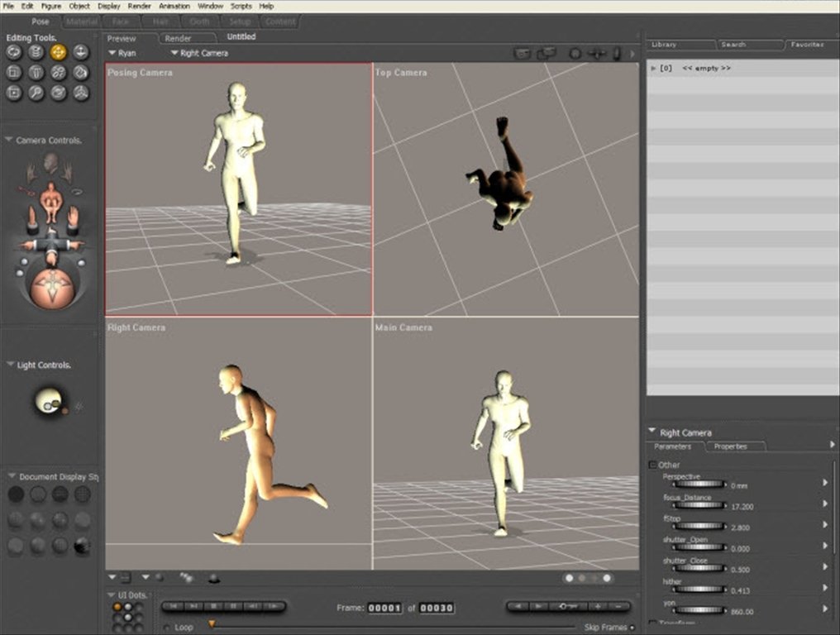Select the highlighted Translate/Pull tool
840x635 pixels.
(58, 52)
